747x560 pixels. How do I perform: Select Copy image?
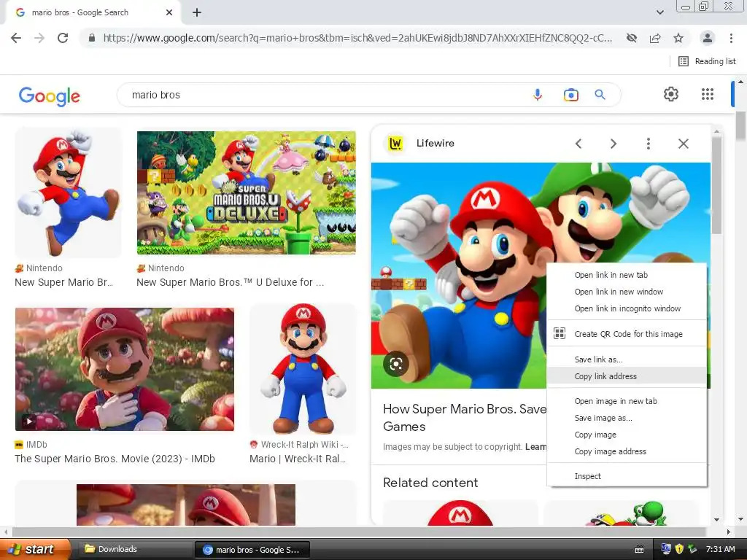pyautogui.click(x=627, y=435)
